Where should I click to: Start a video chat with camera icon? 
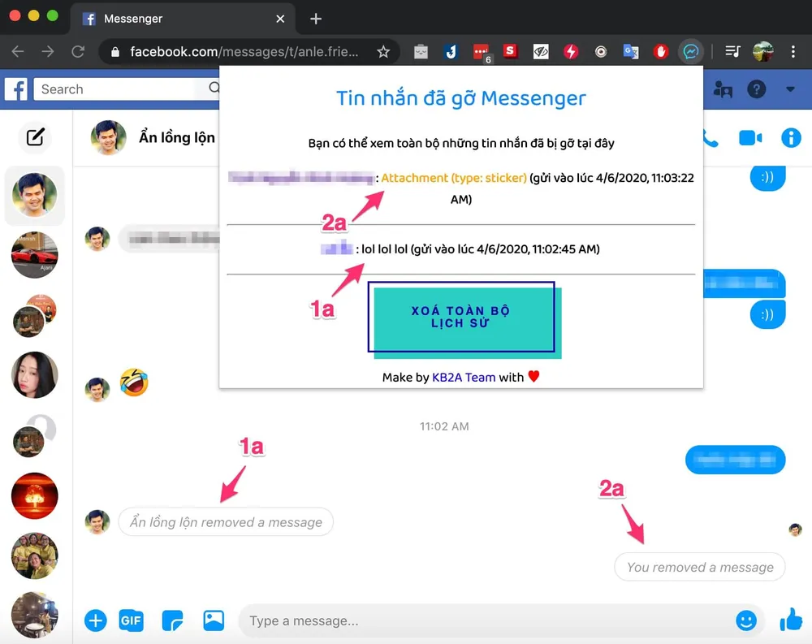click(x=750, y=138)
